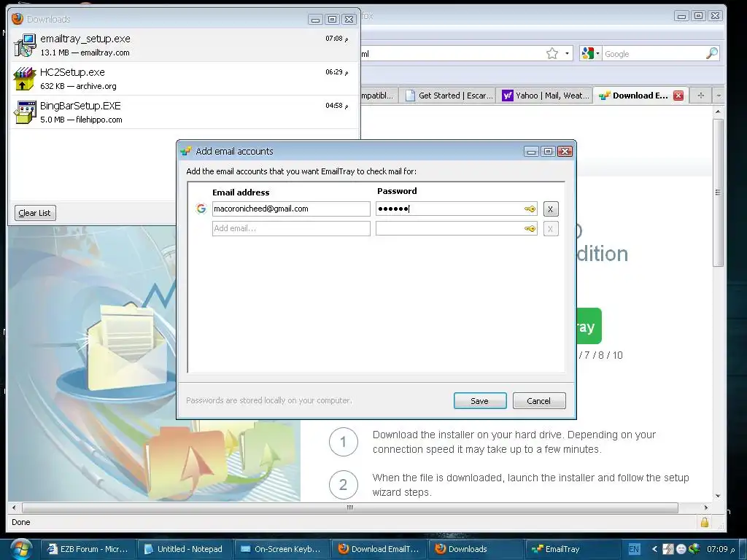This screenshot has width=747, height=560.
Task: Click the search magnifier icon in Firefox
Action: [x=712, y=53]
